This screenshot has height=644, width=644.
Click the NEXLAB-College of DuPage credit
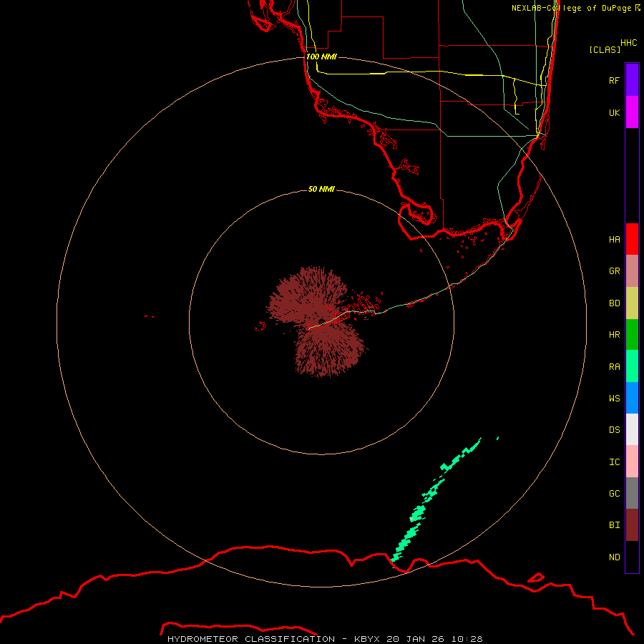point(575,8)
